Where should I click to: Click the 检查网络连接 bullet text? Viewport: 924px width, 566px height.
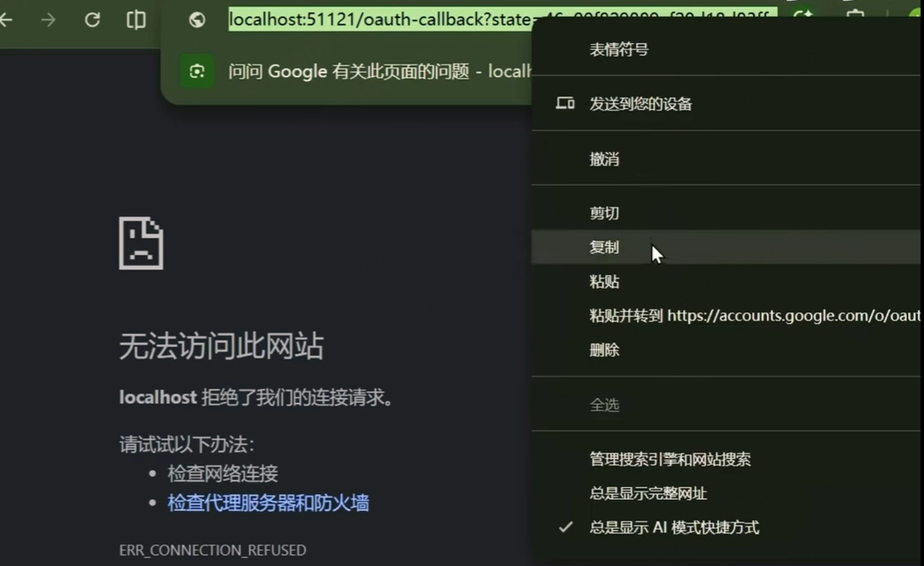[223, 473]
